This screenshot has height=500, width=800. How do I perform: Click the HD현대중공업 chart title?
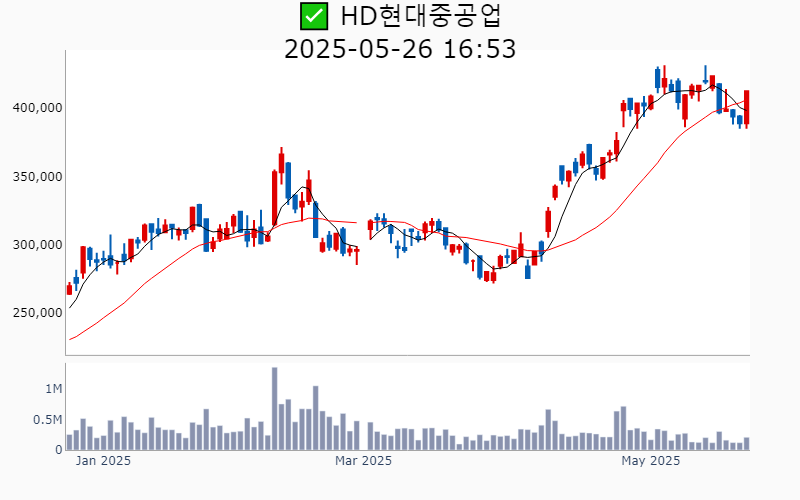click(x=421, y=15)
